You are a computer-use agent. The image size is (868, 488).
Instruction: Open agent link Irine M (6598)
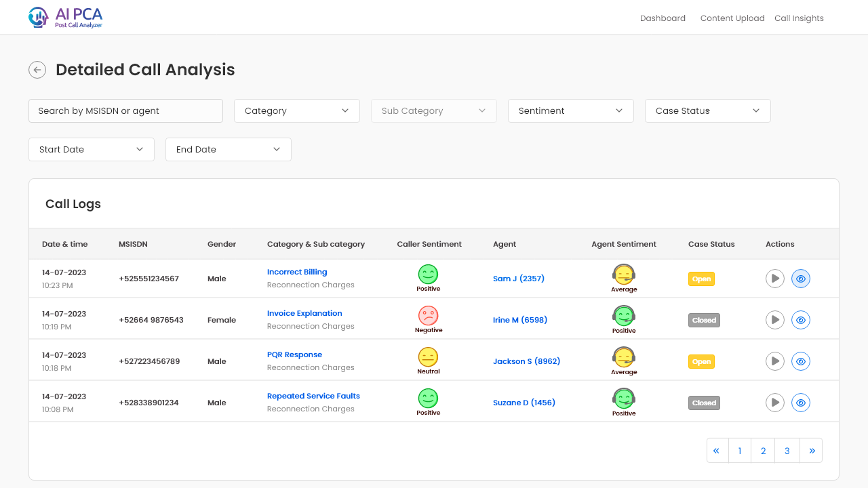pyautogui.click(x=520, y=320)
